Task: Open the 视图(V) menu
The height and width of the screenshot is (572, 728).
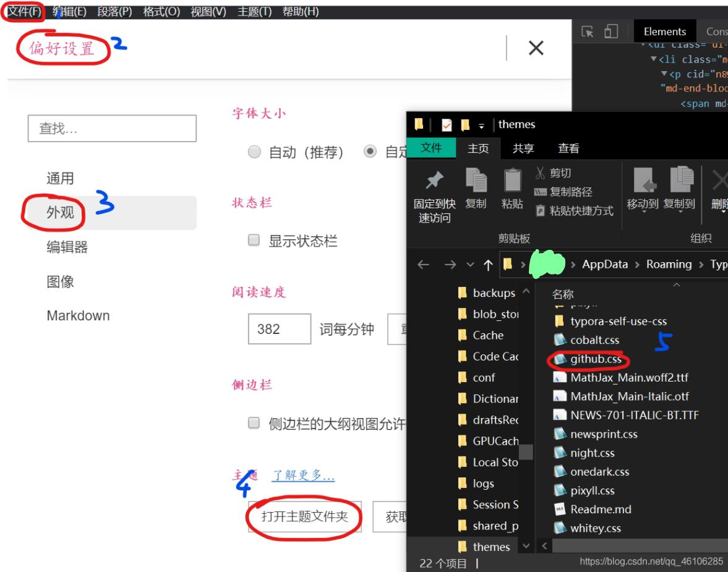Action: [208, 11]
